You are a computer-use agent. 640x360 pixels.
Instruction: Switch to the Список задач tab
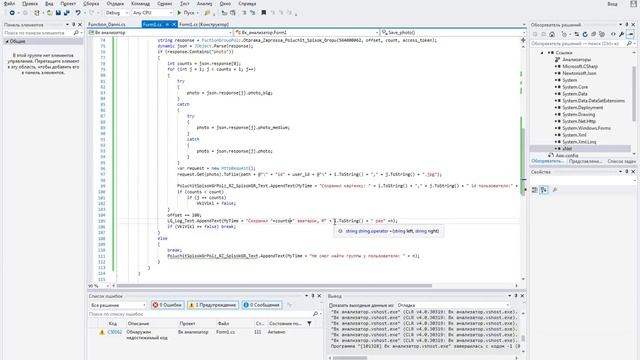[621, 161]
